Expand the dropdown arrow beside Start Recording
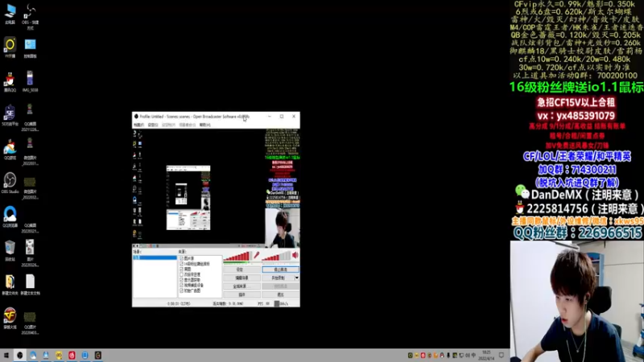The image size is (644, 362). (x=296, y=278)
